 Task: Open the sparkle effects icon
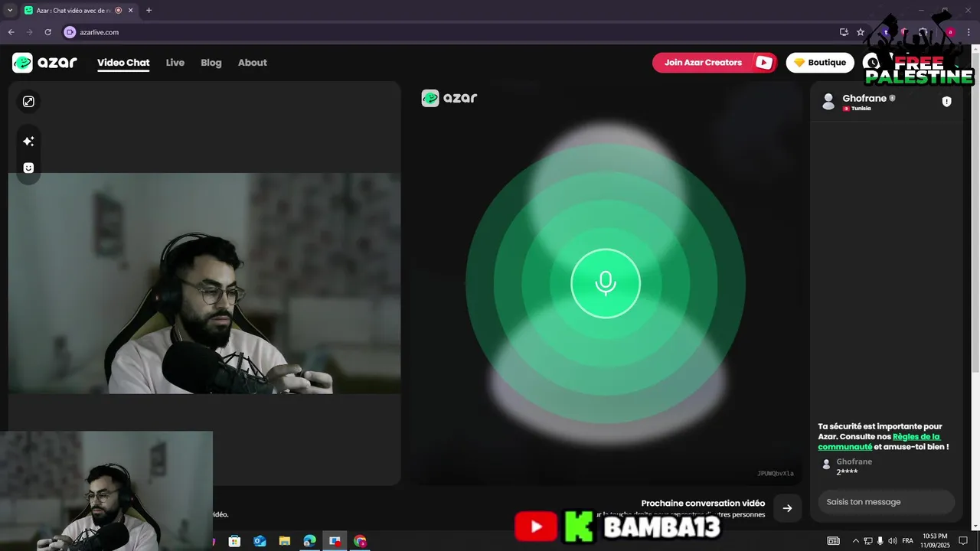pos(28,142)
